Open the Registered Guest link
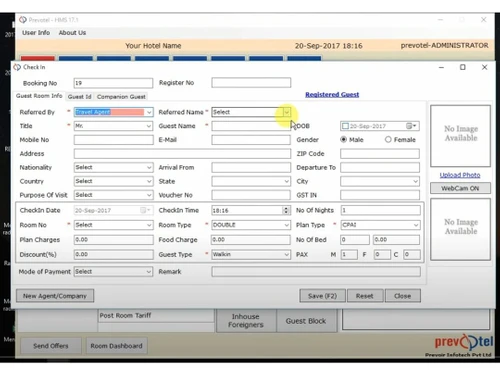Image resolution: width=500 pixels, height=375 pixels. 332,95
